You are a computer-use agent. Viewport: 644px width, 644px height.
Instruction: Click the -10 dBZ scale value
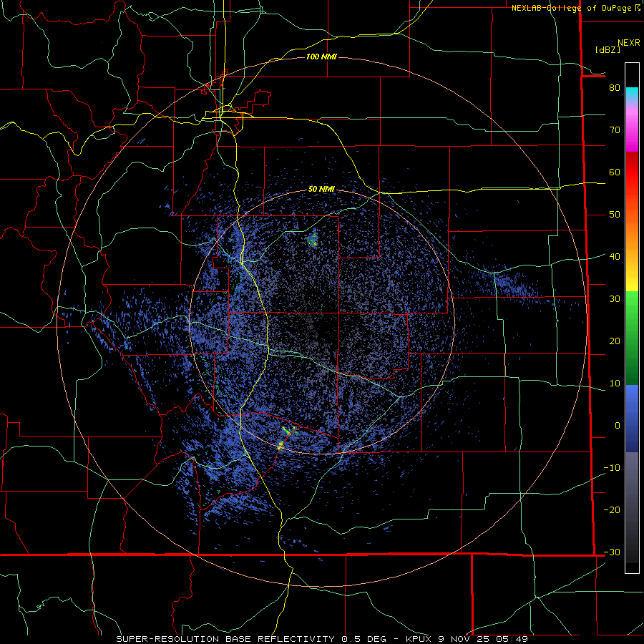click(612, 468)
